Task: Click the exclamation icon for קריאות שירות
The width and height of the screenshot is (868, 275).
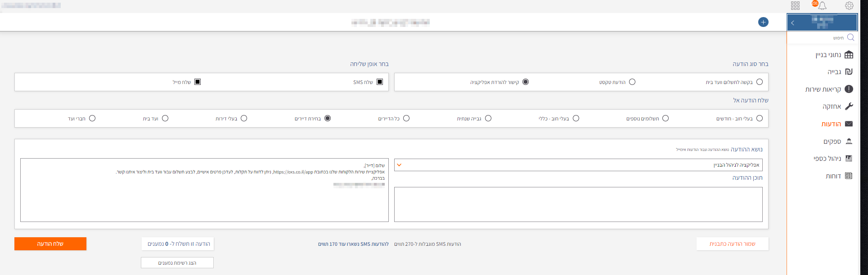Action: (x=849, y=89)
